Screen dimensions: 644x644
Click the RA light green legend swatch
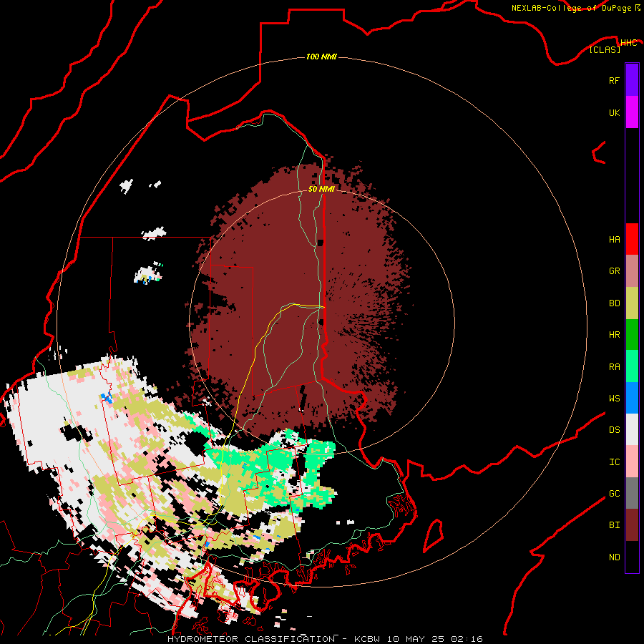(632, 366)
